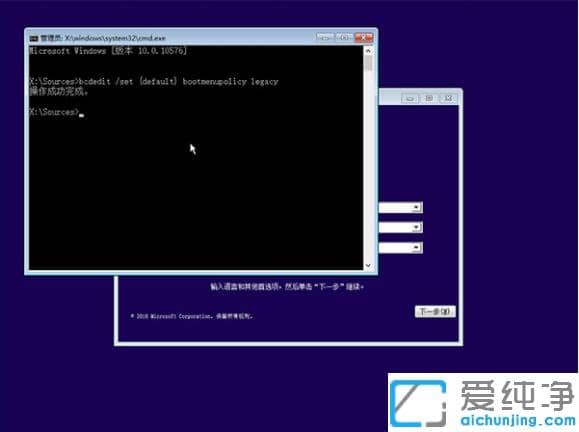Open the second setup dropdown for time format
This screenshot has width=579, height=432.
[x=401, y=227]
